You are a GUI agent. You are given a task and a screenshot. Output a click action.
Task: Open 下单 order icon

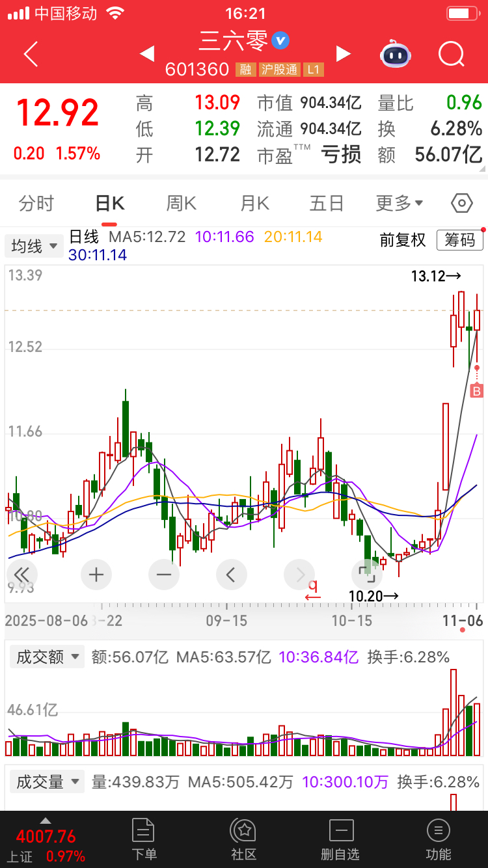[x=144, y=839]
